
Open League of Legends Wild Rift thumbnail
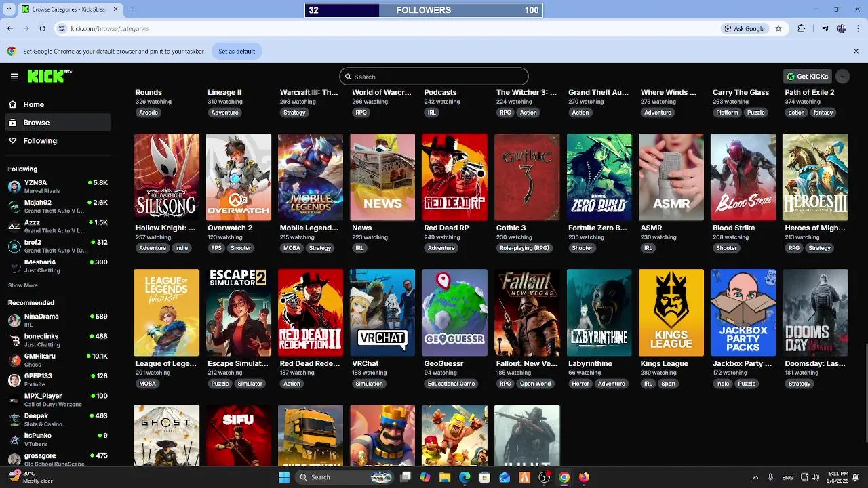coord(166,312)
